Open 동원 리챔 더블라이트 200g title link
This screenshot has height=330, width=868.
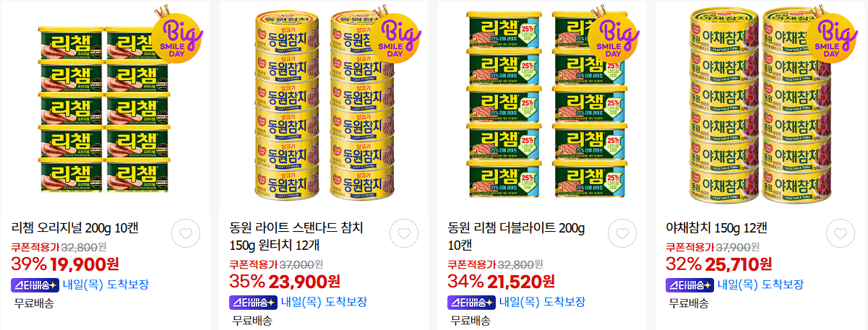point(516,237)
